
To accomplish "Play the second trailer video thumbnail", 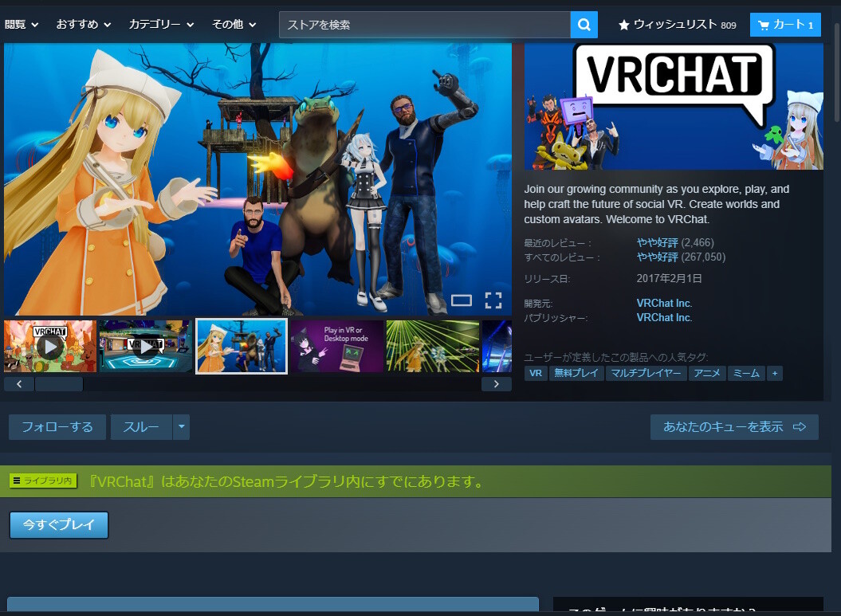I will tap(145, 347).
